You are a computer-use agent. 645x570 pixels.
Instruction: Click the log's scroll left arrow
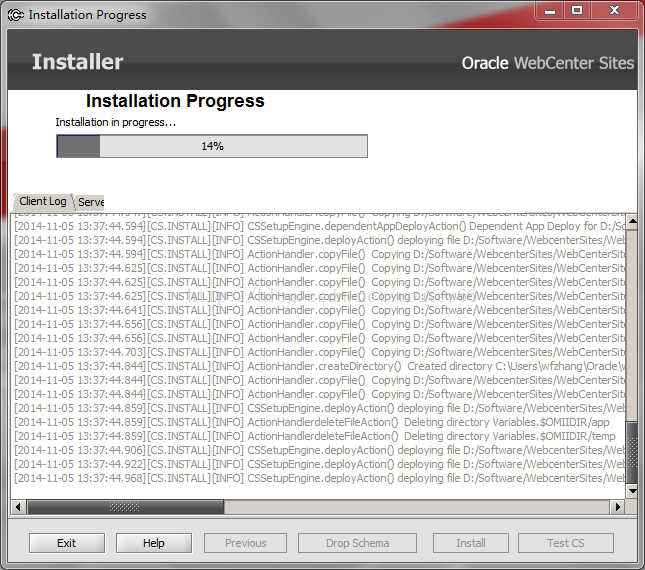pyautogui.click(x=18, y=507)
